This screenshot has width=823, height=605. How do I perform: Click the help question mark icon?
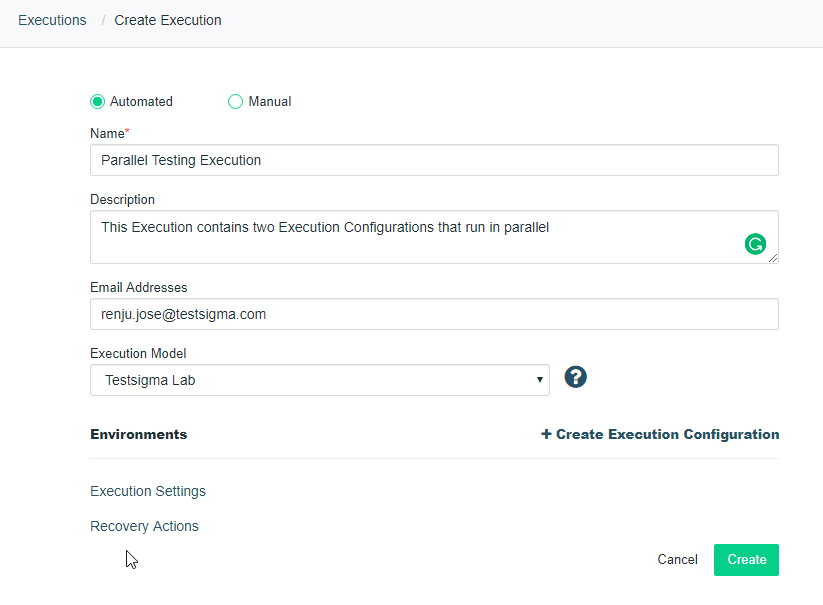point(575,377)
